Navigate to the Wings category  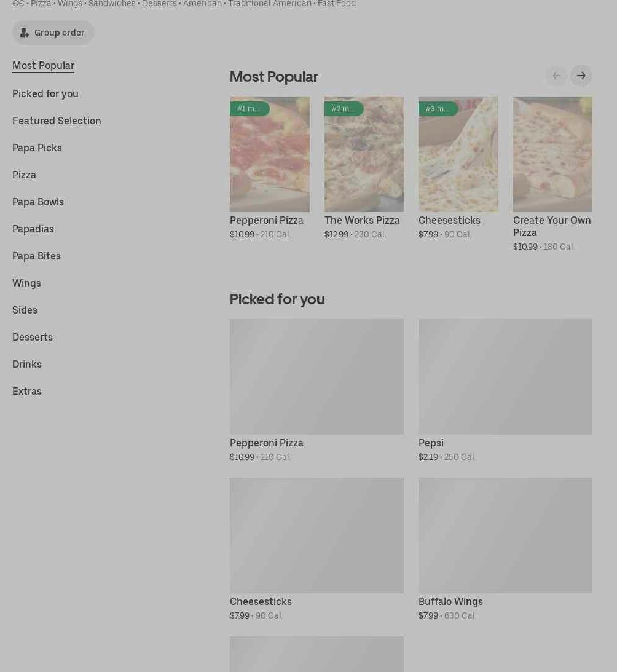tap(26, 283)
